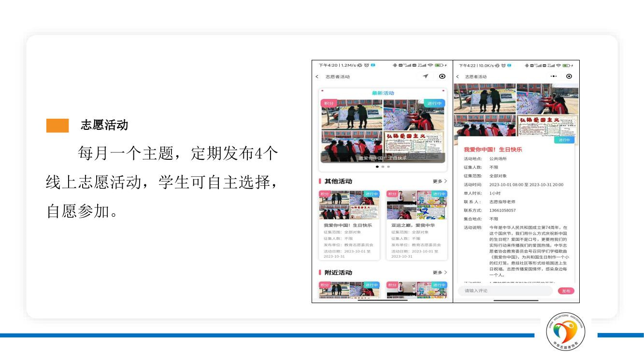Click the 志愿者活动 title in left phone

tap(338, 77)
